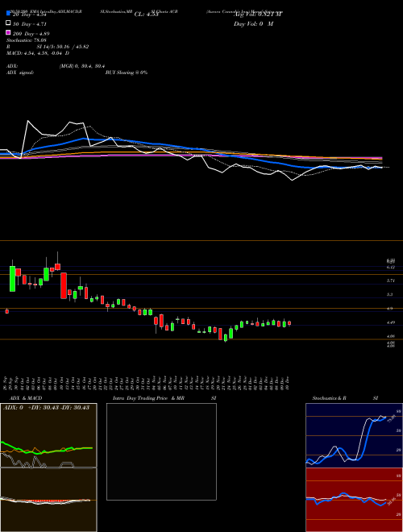Click the last red candle on the right
This screenshot has width=403, height=532.
[289, 323]
